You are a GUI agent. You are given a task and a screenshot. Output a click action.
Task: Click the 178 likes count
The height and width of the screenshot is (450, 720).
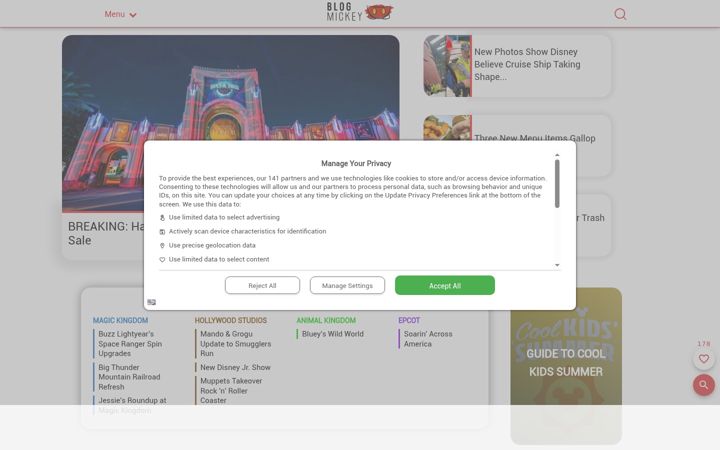[x=703, y=344]
